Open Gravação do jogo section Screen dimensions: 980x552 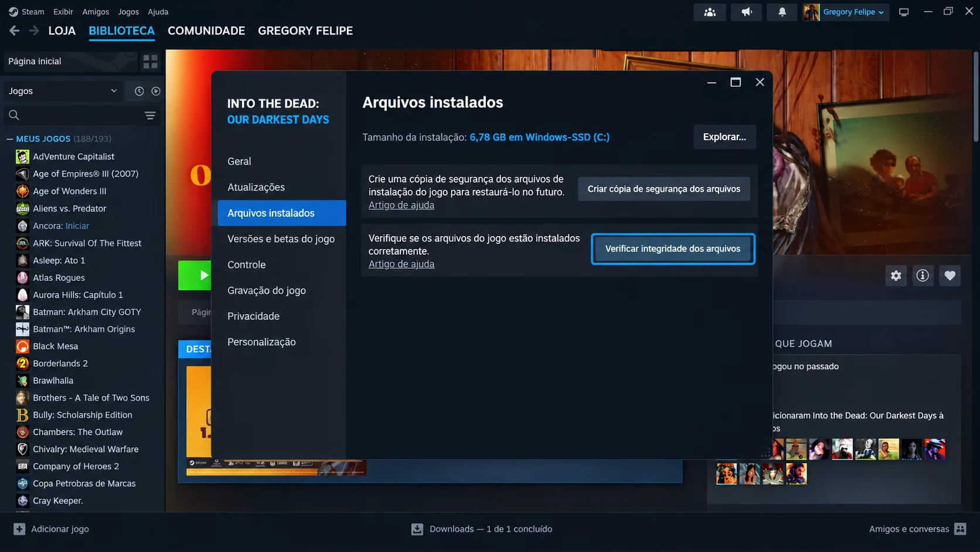[x=282, y=290]
